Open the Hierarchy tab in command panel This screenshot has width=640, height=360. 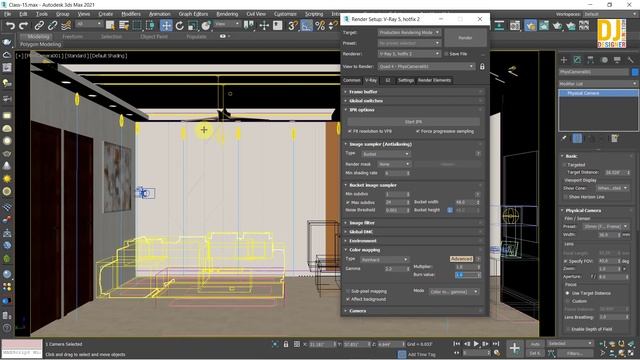click(591, 60)
